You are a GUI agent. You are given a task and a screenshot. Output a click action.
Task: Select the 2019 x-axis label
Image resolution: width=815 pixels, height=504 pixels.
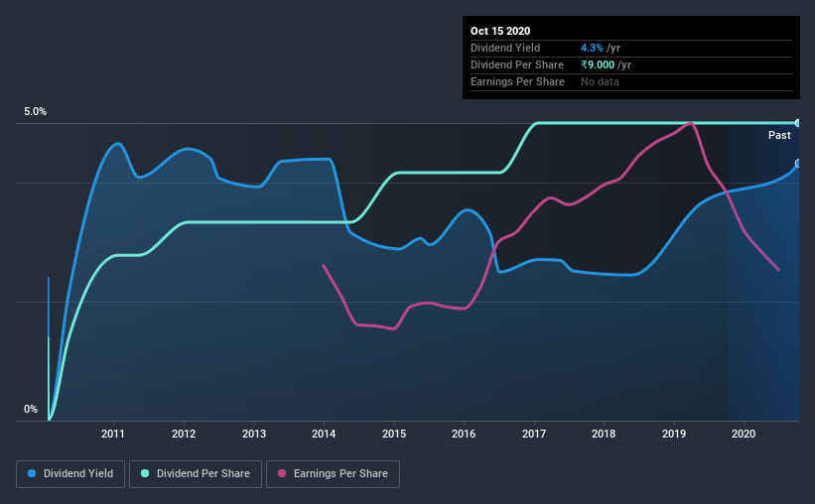click(674, 434)
